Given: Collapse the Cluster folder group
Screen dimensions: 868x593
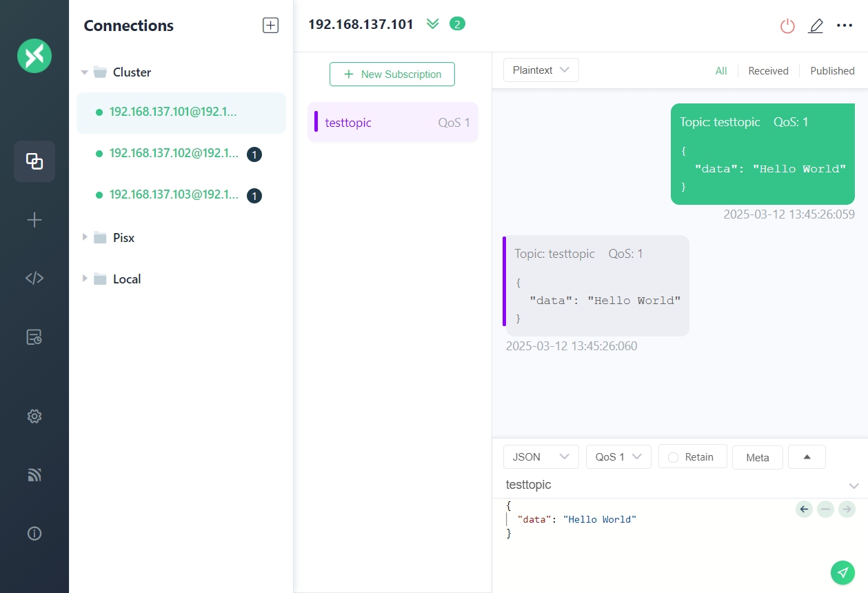Looking at the screenshot, I should point(85,72).
